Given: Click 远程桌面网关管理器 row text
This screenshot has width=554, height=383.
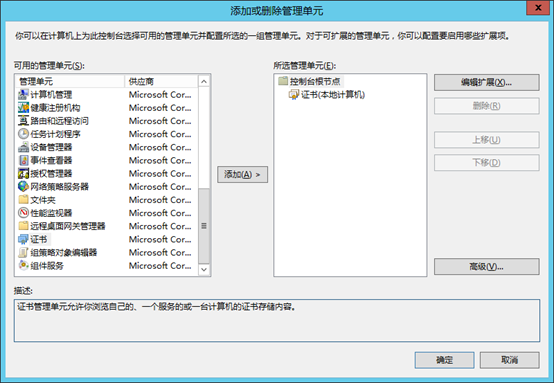Looking at the screenshot, I should (68, 226).
